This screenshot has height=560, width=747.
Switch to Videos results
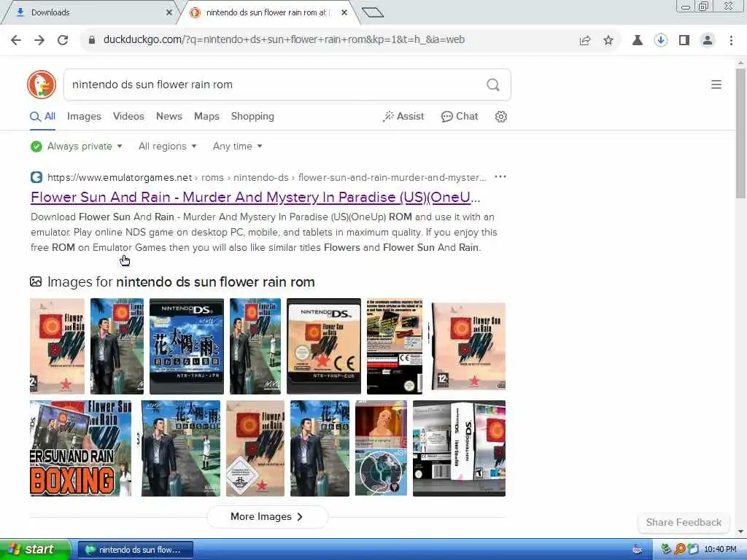tap(128, 117)
